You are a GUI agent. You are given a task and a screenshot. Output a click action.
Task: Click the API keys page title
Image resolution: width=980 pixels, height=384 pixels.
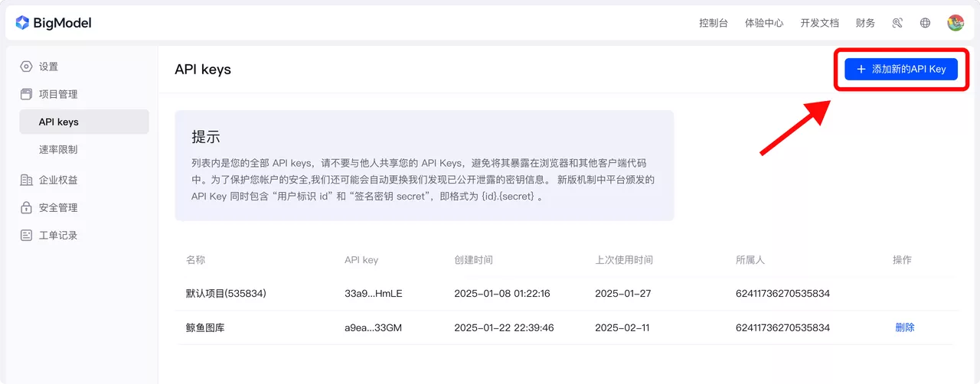coord(203,70)
